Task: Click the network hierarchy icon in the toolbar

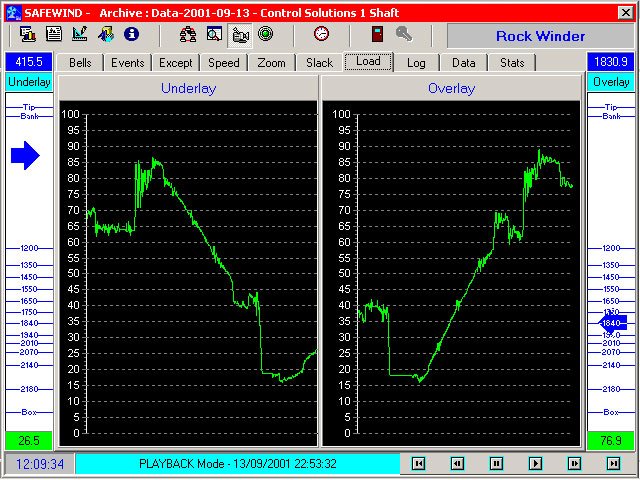Action: pos(188,34)
